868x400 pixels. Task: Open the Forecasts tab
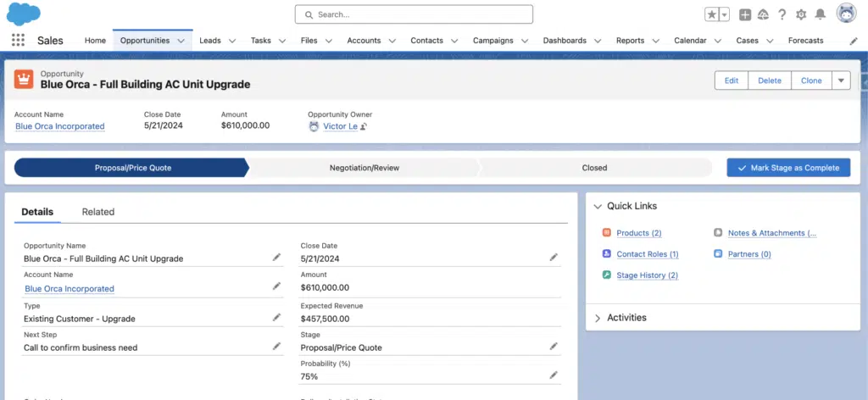[805, 41]
